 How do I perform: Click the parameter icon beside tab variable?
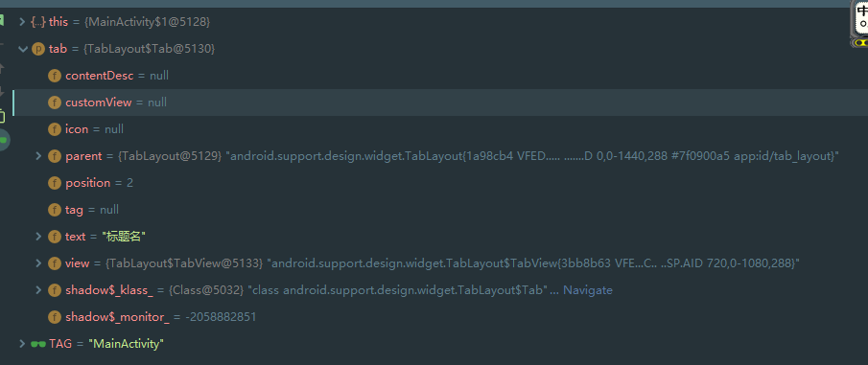(x=38, y=49)
